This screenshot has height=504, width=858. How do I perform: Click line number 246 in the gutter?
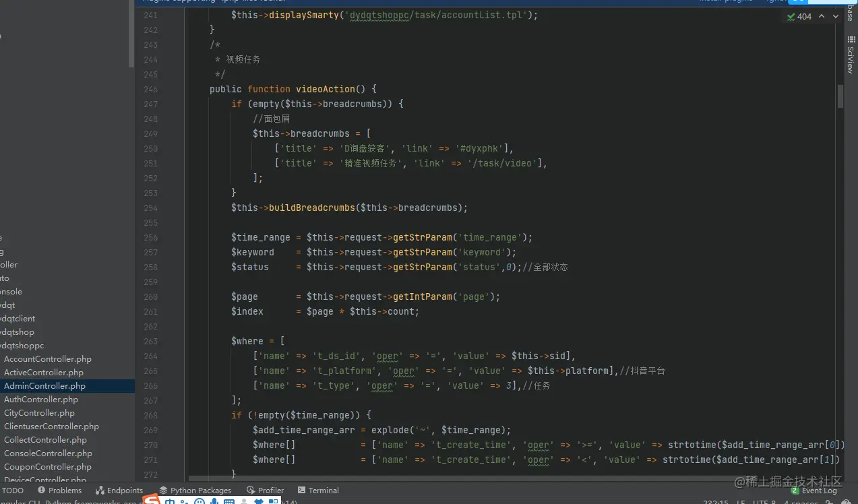[x=150, y=89]
